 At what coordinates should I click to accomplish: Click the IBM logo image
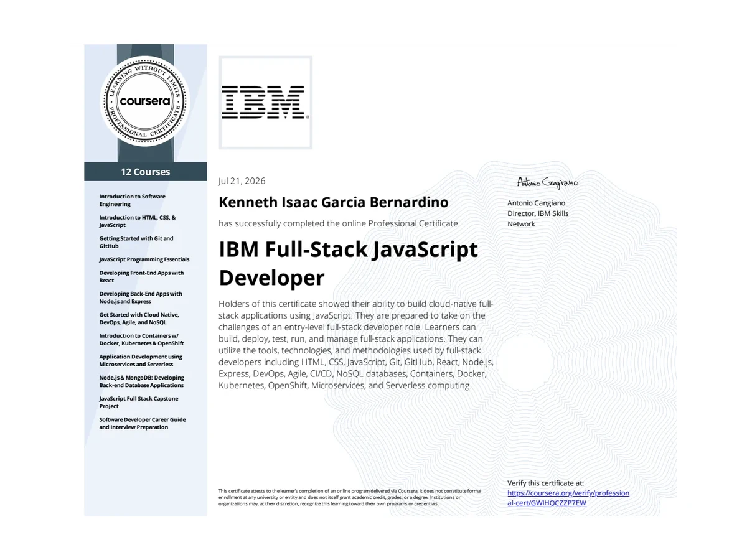(266, 103)
